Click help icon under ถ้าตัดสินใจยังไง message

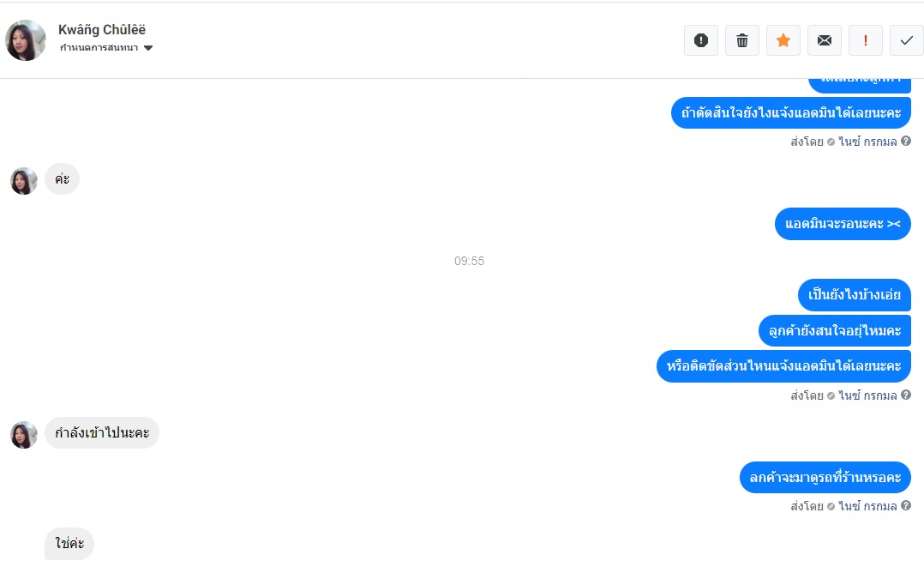pyautogui.click(x=906, y=141)
